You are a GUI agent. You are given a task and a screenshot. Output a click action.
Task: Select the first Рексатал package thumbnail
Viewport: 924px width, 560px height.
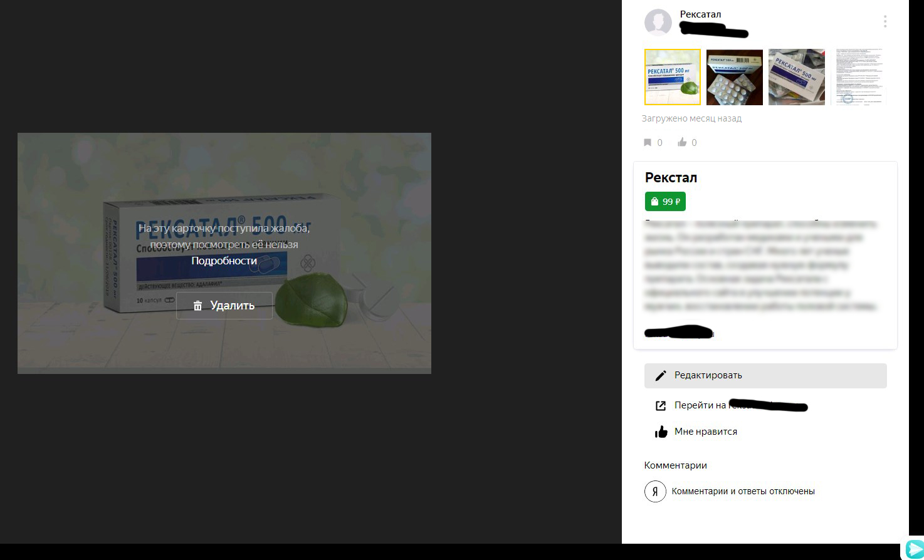[671, 77]
